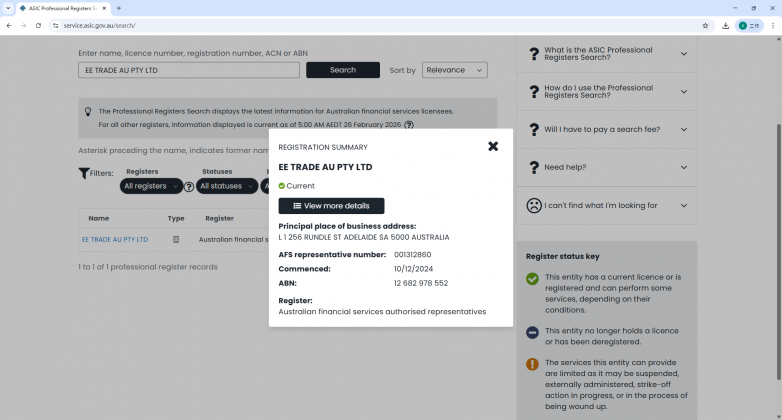The width and height of the screenshot is (782, 420).
Task: Click the search text input field
Action: [189, 70]
